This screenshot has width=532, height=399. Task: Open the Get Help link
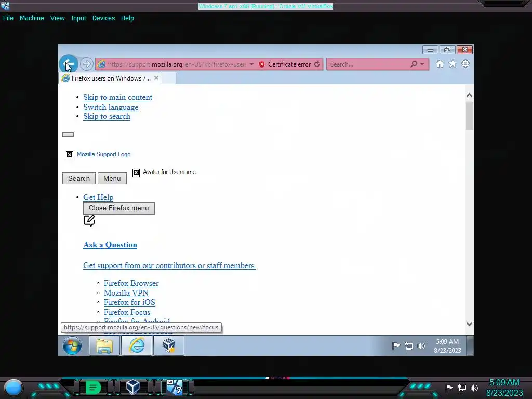click(x=98, y=197)
